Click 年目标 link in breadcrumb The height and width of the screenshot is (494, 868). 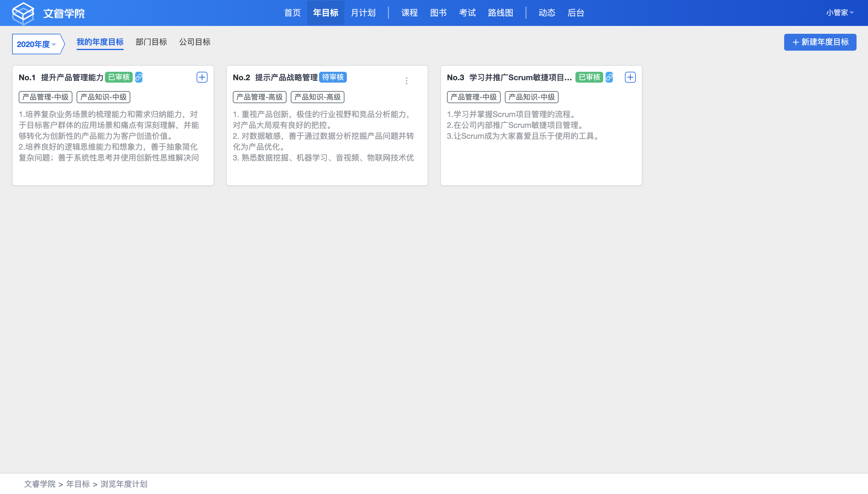78,484
